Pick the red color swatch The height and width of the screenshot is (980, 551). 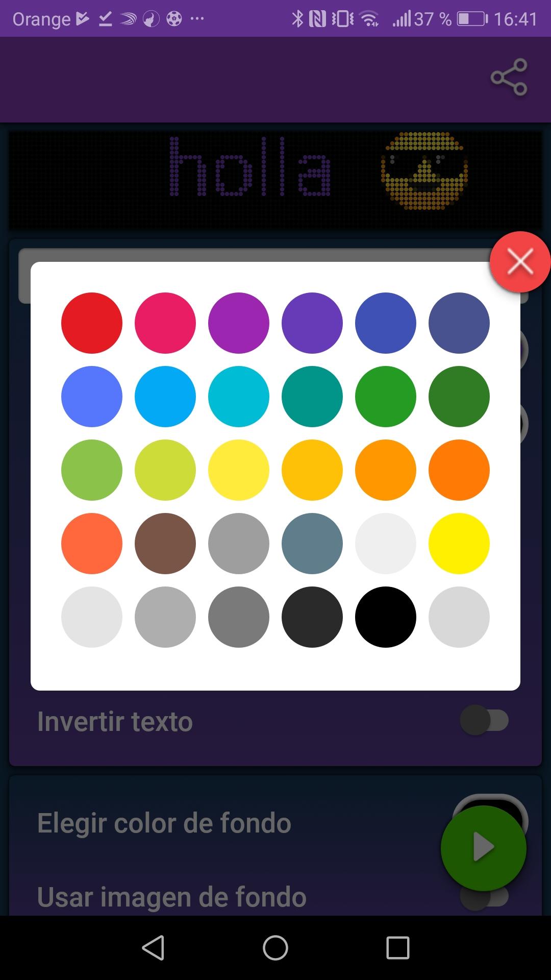(92, 323)
